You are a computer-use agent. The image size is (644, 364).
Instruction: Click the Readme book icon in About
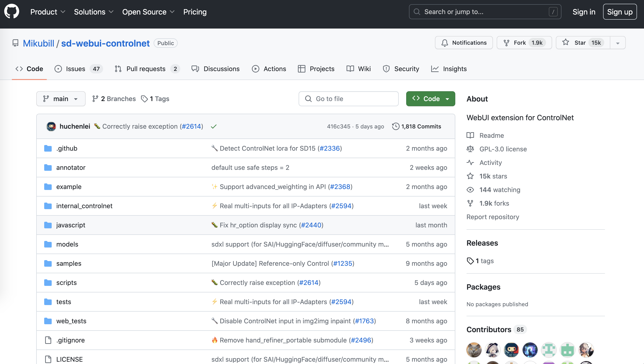(470, 135)
